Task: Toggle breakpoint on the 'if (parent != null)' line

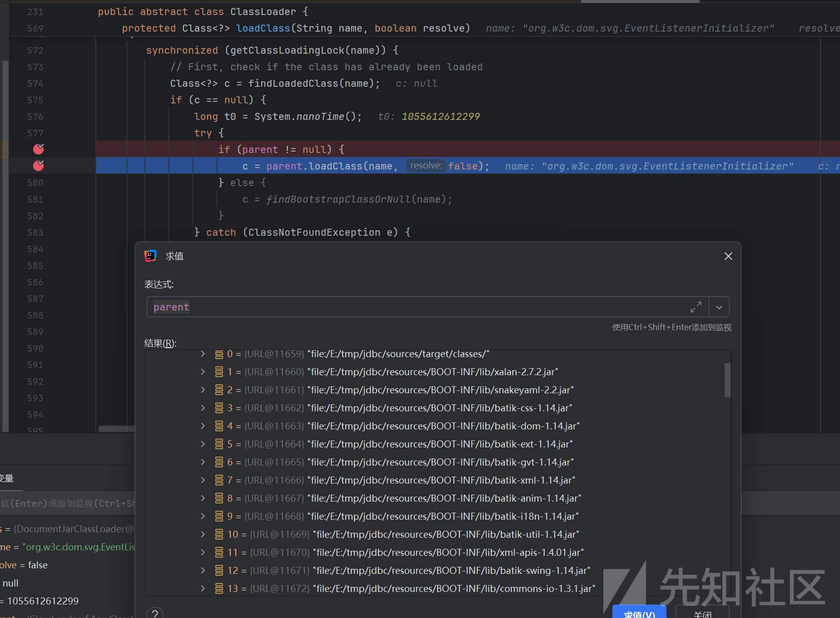Action: point(39,149)
